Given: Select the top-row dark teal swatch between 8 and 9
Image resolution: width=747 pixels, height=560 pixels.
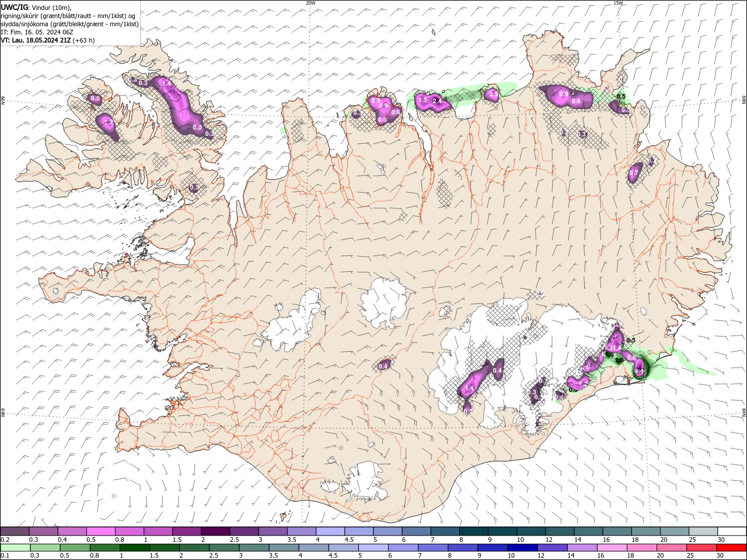Looking at the screenshot, I should [473, 531].
